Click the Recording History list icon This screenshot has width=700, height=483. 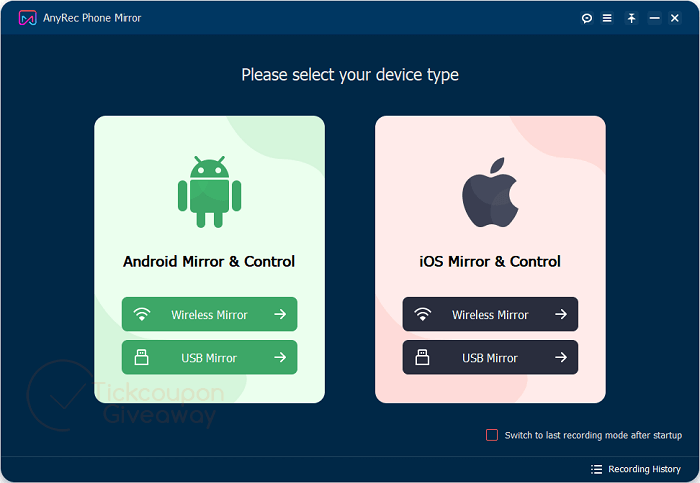click(x=596, y=469)
